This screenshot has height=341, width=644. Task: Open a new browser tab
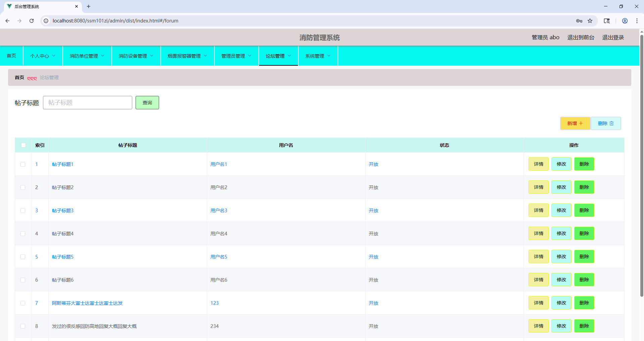point(89,6)
